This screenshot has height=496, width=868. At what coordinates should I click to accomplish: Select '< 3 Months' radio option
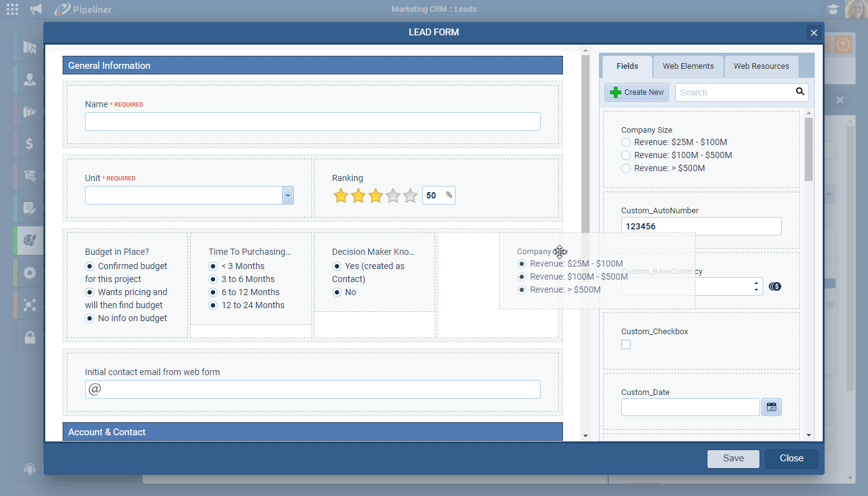(213, 266)
